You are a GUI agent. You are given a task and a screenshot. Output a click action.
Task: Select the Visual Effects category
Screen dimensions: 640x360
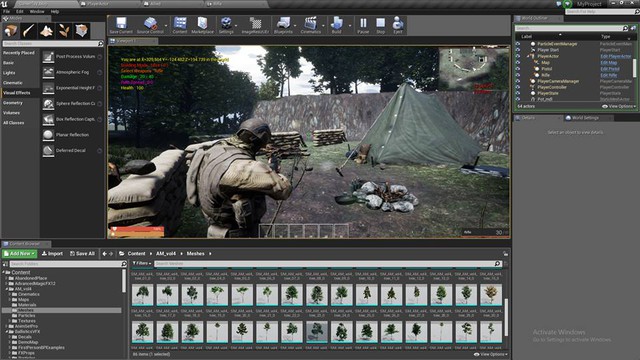point(17,93)
